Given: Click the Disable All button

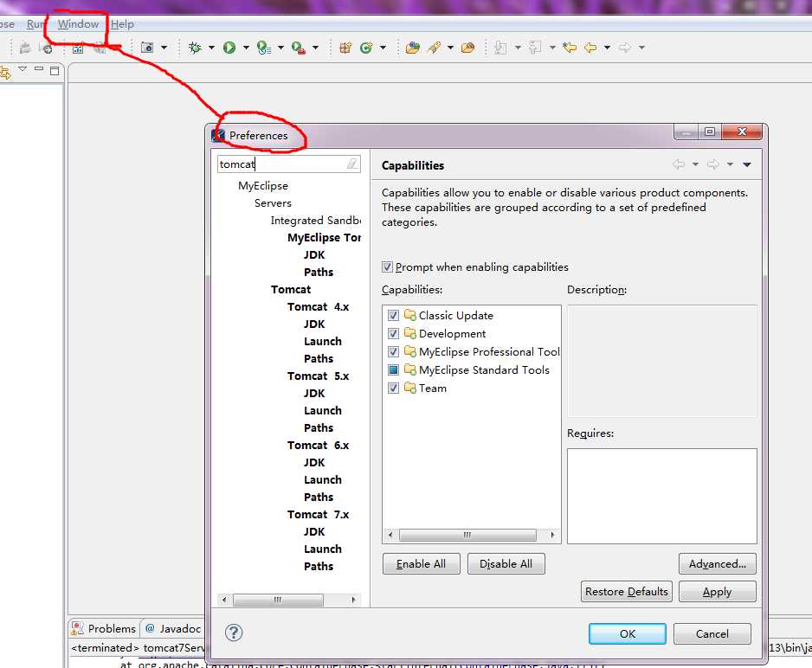Looking at the screenshot, I should 506,564.
